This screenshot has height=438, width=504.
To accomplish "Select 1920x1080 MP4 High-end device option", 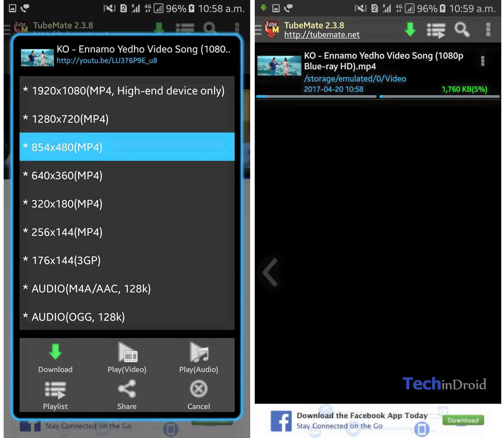I will pos(127,90).
